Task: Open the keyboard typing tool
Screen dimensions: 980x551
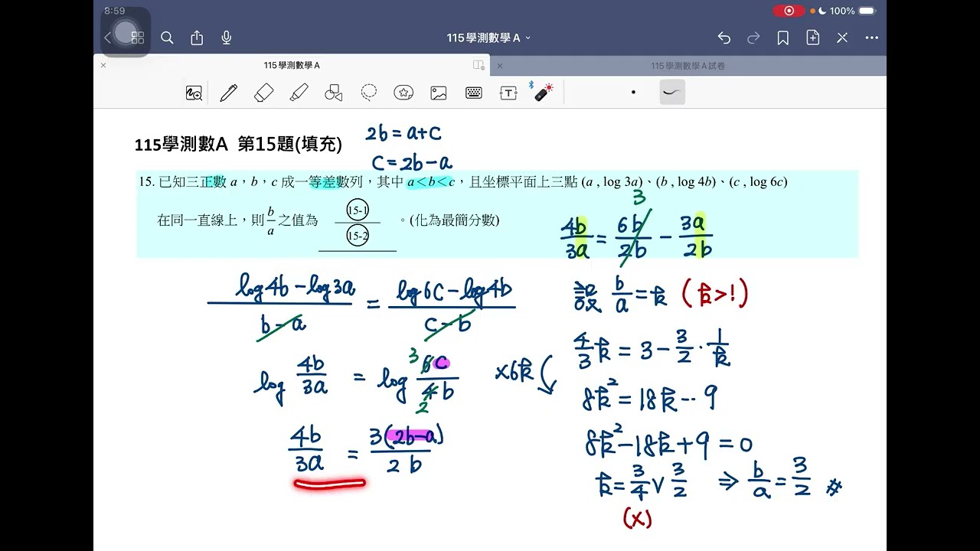Action: tap(473, 93)
